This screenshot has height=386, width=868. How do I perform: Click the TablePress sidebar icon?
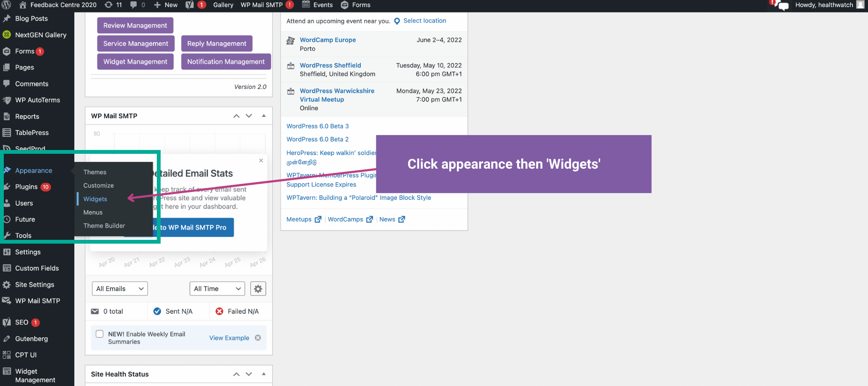tap(6, 133)
